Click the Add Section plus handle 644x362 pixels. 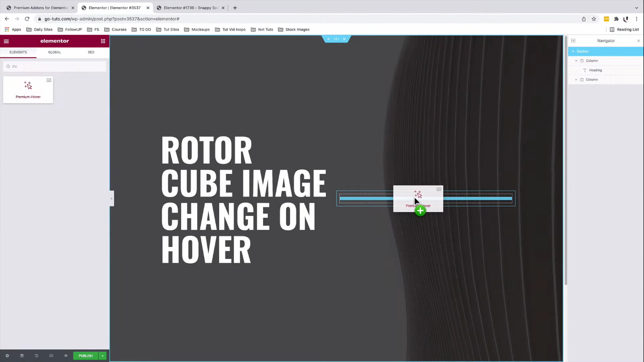click(x=329, y=39)
